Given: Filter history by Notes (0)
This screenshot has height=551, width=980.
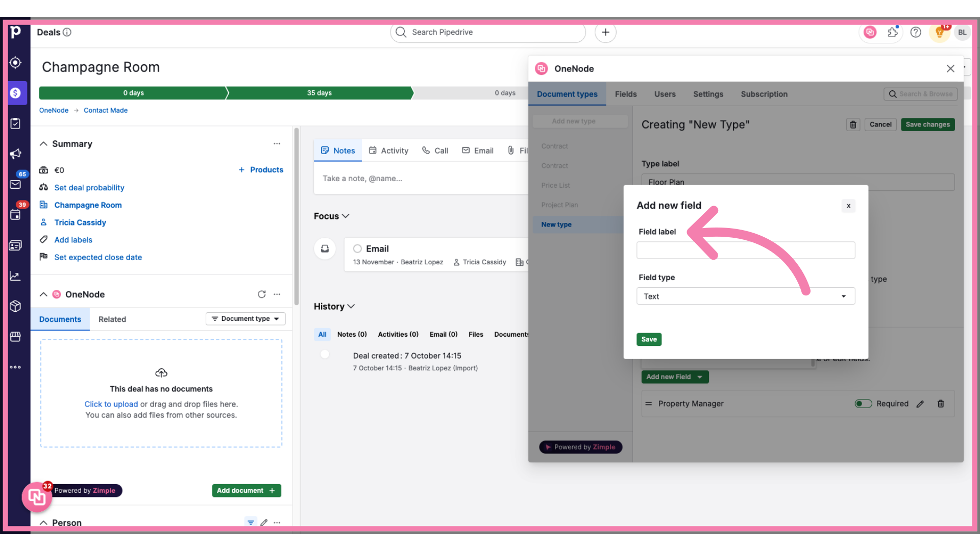Looking at the screenshot, I should [x=352, y=334].
